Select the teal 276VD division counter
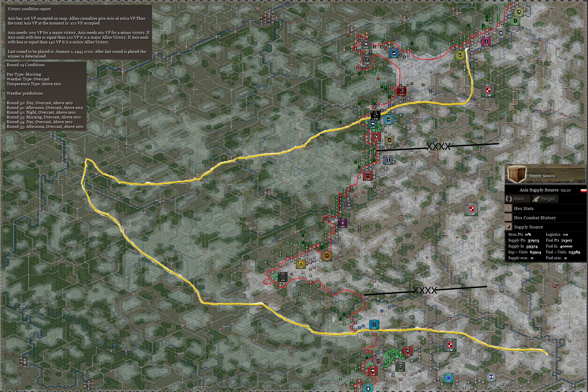 [x=448, y=378]
